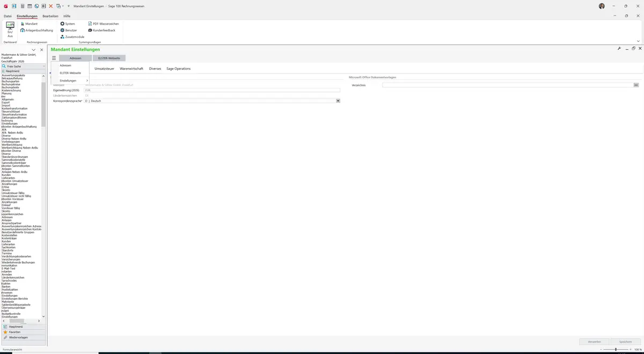Image resolution: width=644 pixels, height=354 pixels.
Task: Switch to the Sage Operations tab
Action: pos(179,69)
